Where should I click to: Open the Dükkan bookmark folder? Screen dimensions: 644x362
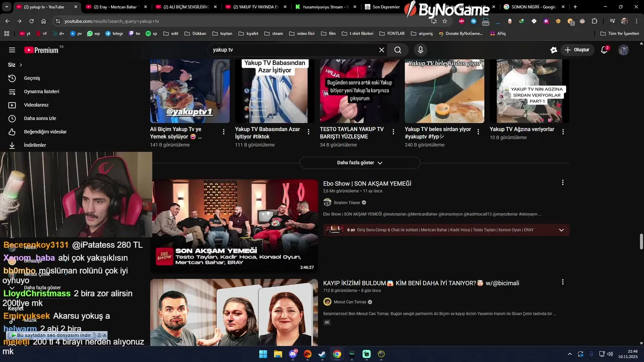click(195, 34)
